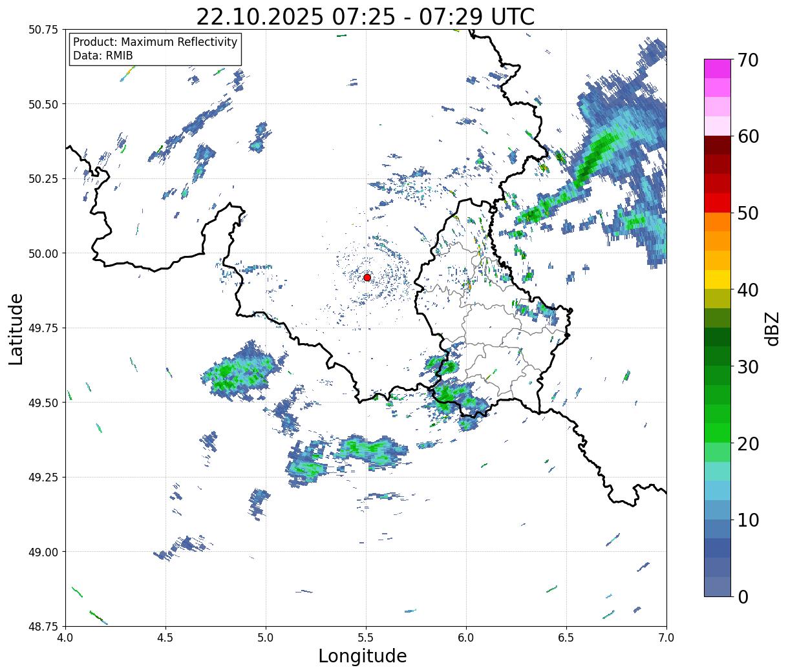Click the colorbar tick label 40
Image resolution: width=788 pixels, height=672 pixels.
point(747,290)
